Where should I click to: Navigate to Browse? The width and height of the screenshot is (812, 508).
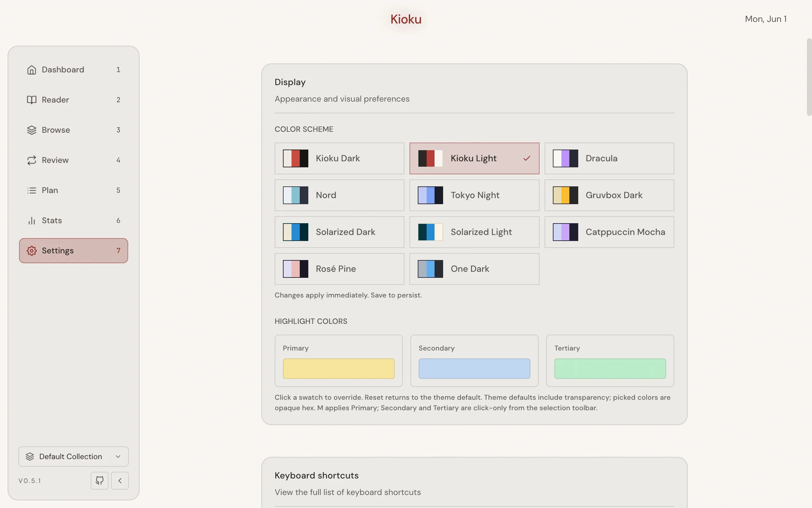[74, 130]
